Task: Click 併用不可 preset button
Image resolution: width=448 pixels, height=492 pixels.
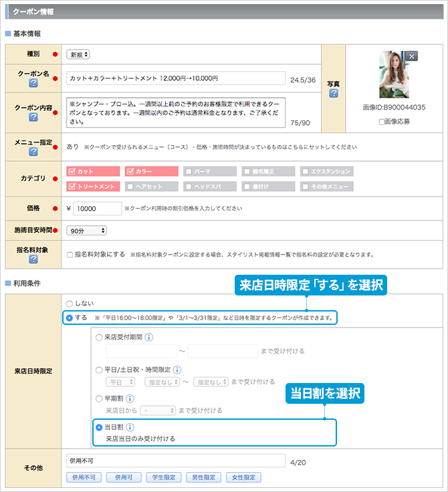Action: [x=84, y=477]
